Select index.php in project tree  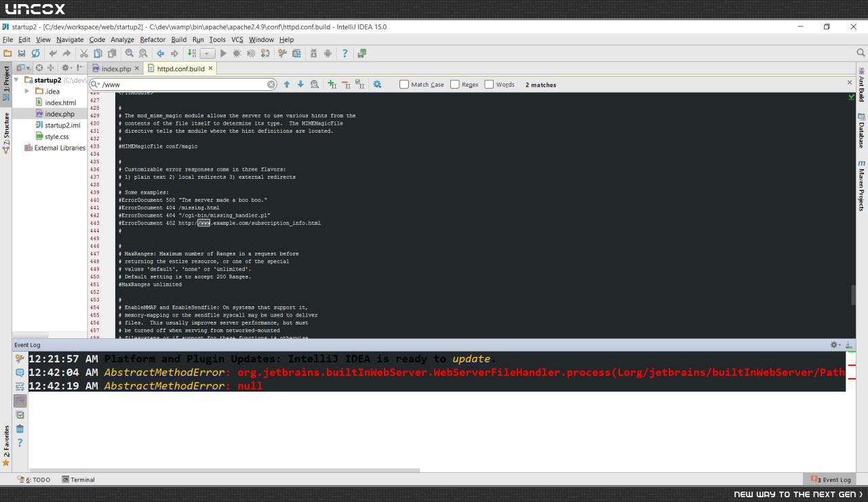pyautogui.click(x=55, y=114)
